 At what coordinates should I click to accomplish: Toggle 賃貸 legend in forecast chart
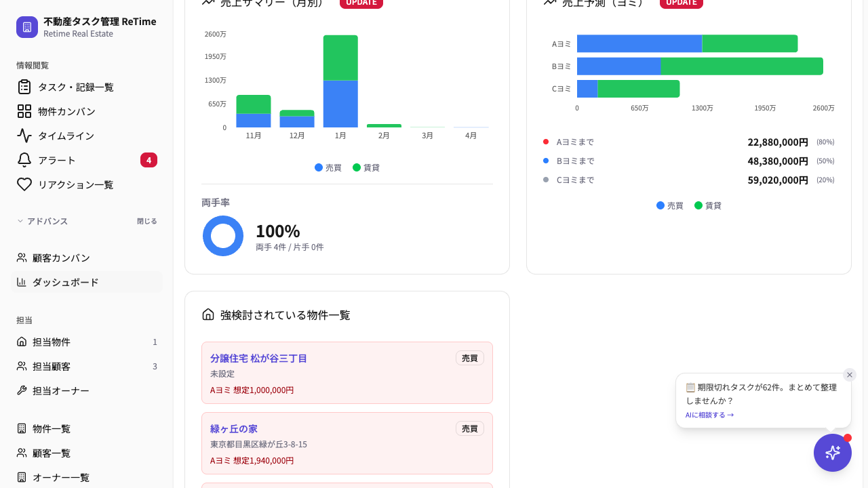pos(708,205)
